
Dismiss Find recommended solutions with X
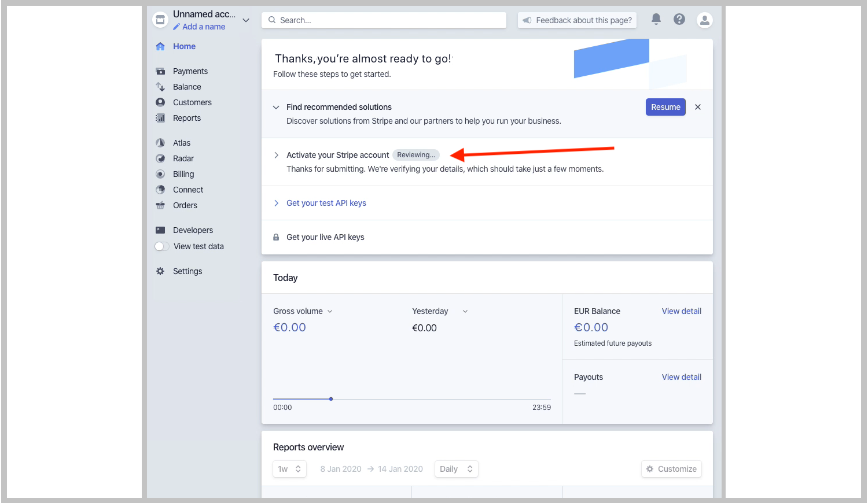click(698, 107)
